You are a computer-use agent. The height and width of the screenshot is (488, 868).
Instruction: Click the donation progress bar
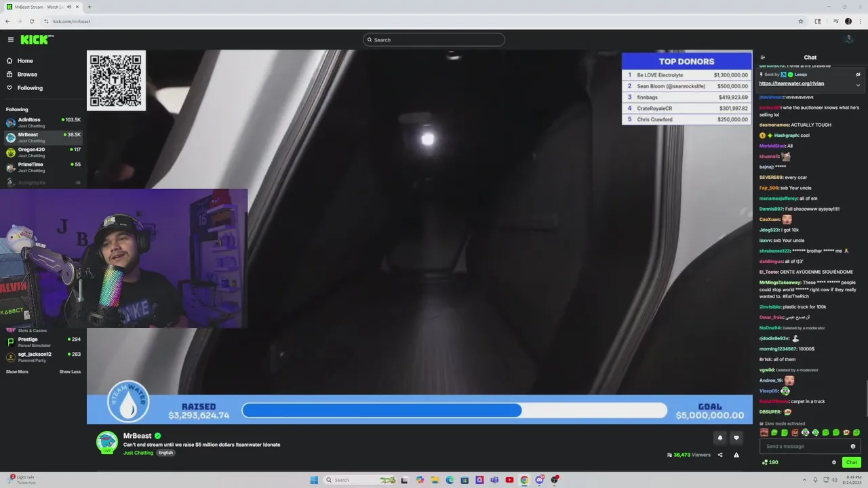[454, 410]
